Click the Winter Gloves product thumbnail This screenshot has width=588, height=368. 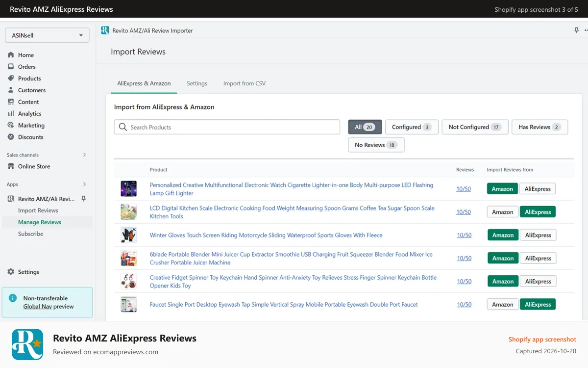(x=128, y=235)
